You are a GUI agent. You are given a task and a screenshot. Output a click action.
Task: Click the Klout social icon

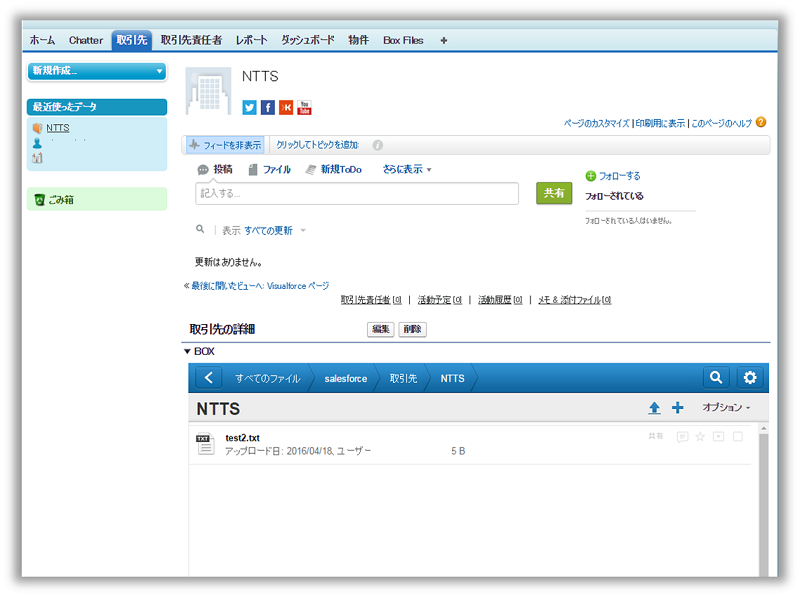tap(286, 108)
